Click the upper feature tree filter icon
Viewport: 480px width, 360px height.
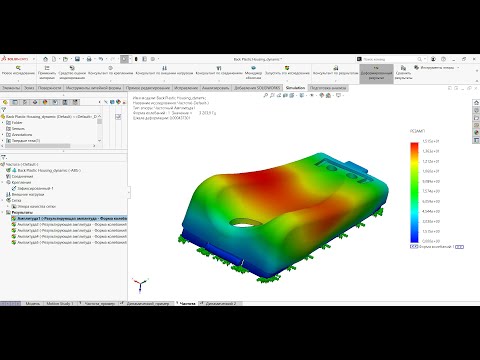[x=4, y=110]
